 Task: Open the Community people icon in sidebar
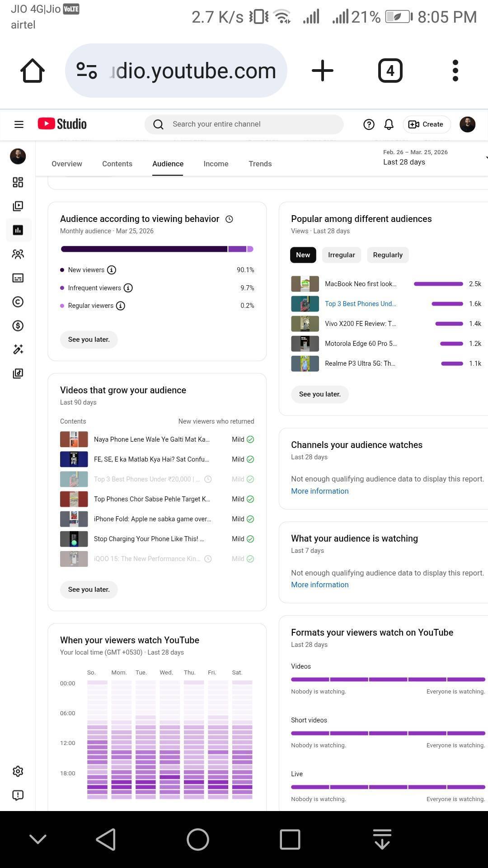pos(18,254)
